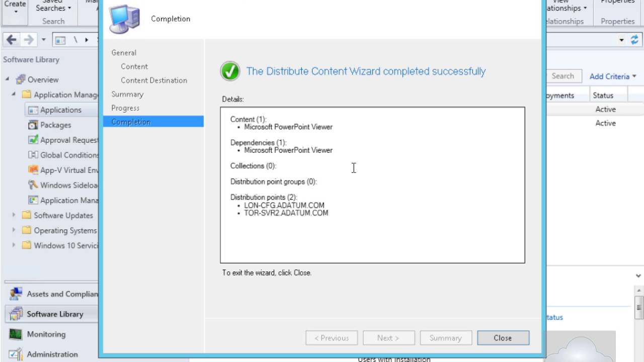Open Application Management node icon below Sideloading
644x362 pixels.
tap(33, 201)
